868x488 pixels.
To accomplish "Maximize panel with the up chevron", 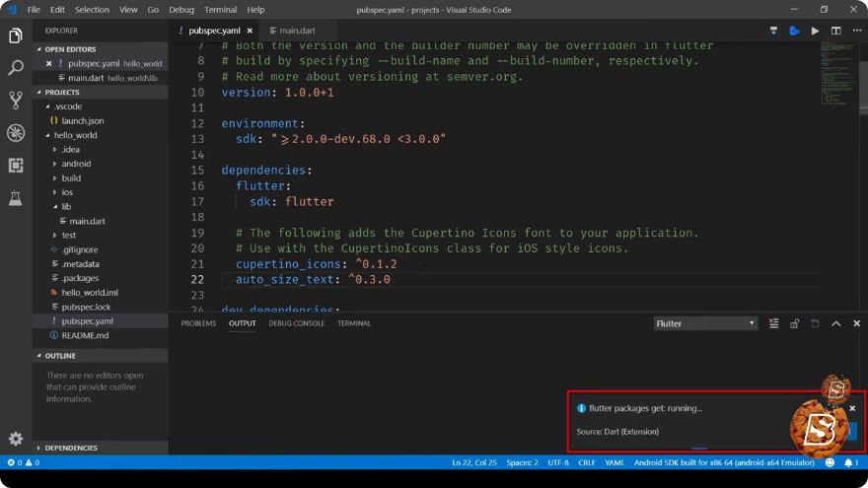I will (835, 323).
